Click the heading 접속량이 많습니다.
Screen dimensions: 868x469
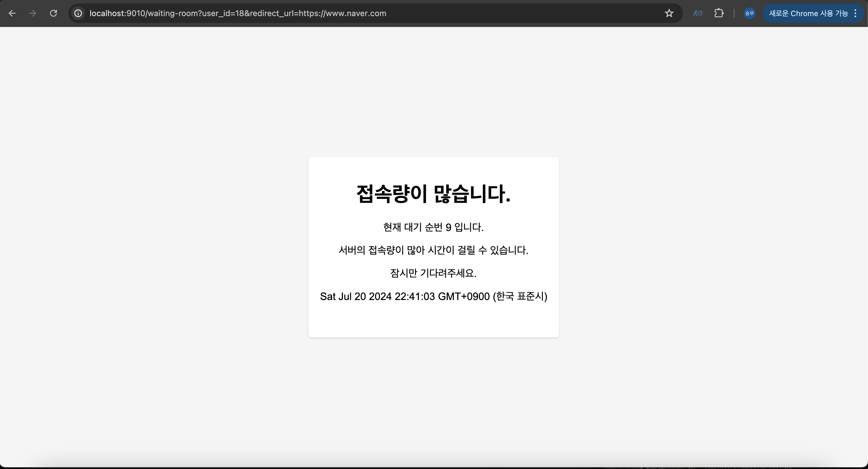(x=433, y=194)
